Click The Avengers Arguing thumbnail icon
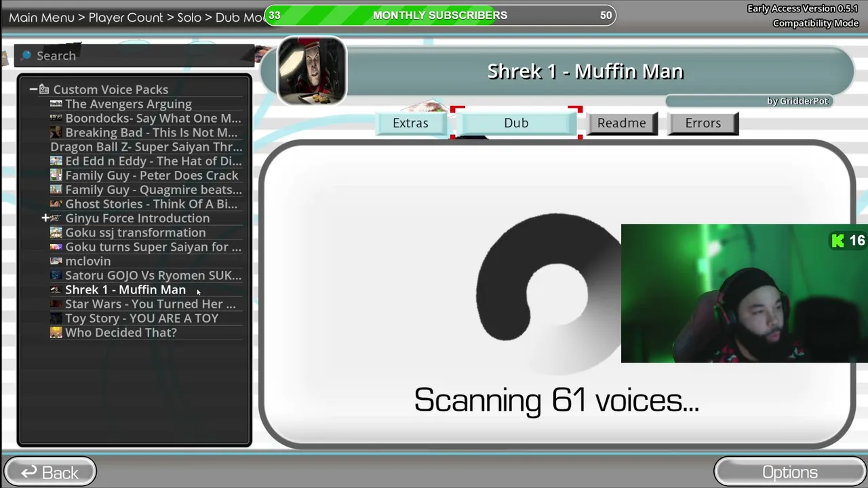This screenshot has height=488, width=868. [56, 104]
